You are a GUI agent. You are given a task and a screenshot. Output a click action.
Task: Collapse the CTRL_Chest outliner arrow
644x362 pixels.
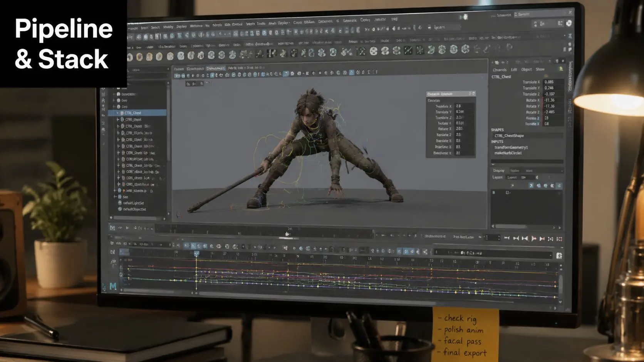click(x=117, y=113)
